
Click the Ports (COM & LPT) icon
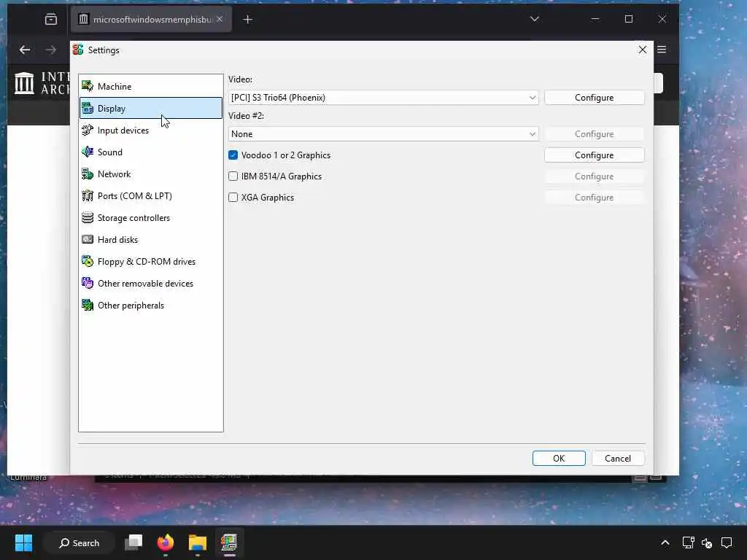click(88, 195)
